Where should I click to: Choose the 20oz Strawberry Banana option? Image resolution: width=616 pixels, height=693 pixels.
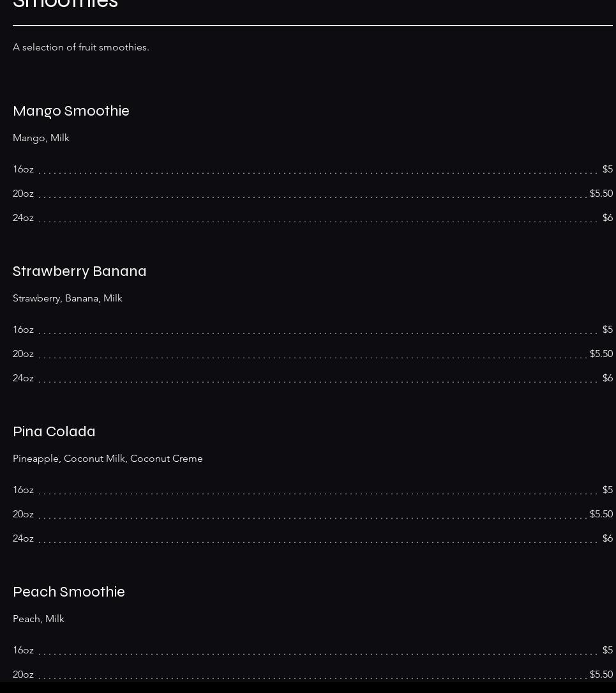pos(23,354)
